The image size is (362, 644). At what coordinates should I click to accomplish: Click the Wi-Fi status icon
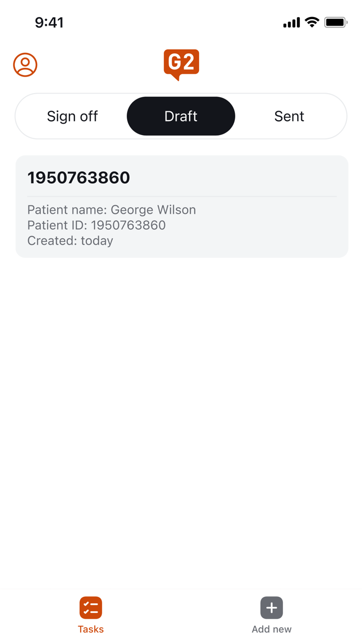(x=312, y=22)
